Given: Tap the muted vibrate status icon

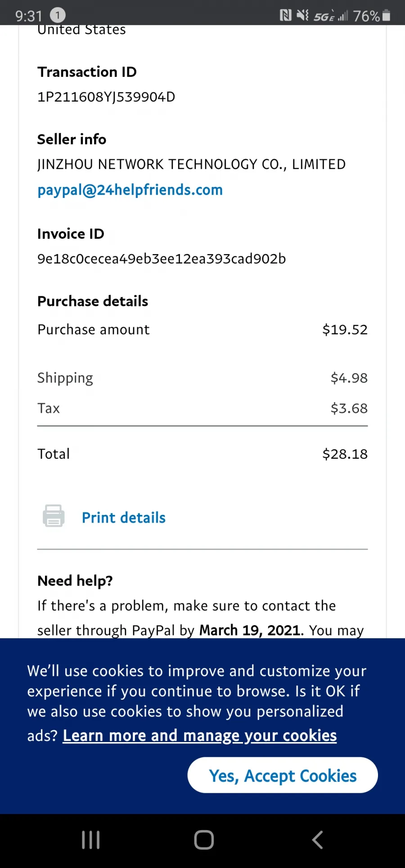Looking at the screenshot, I should click(x=303, y=16).
